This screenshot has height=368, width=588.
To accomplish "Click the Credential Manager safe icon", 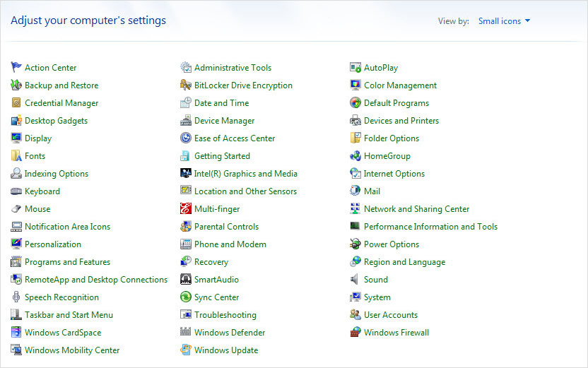I will point(16,102).
